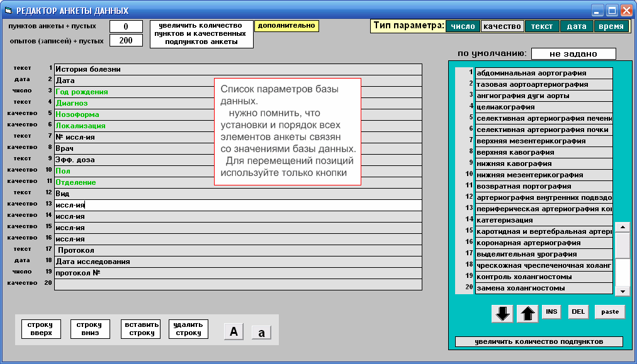Click the down arrow move button
This screenshot has height=364, width=637.
tap(502, 314)
